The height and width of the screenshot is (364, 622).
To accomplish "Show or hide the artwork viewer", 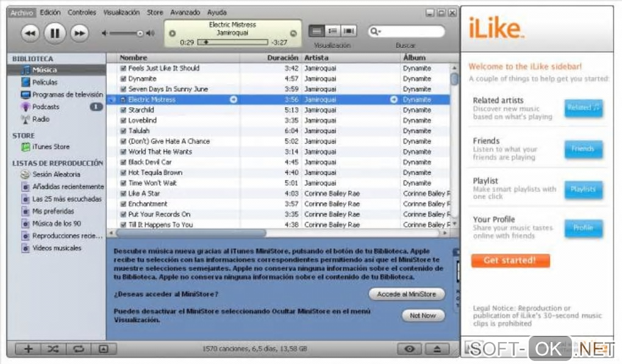I will click(x=104, y=349).
